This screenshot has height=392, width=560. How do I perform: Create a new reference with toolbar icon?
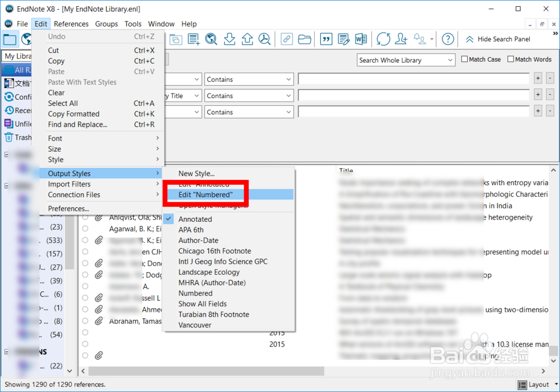click(194, 39)
